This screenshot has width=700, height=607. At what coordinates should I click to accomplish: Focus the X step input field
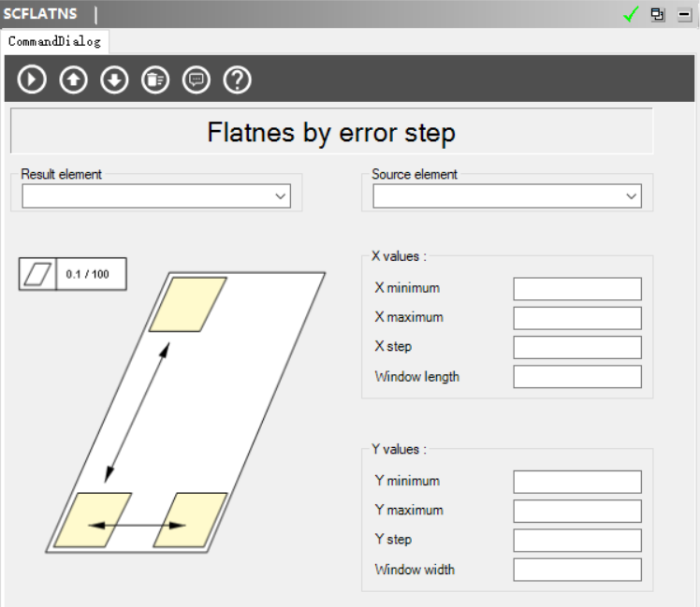(576, 347)
